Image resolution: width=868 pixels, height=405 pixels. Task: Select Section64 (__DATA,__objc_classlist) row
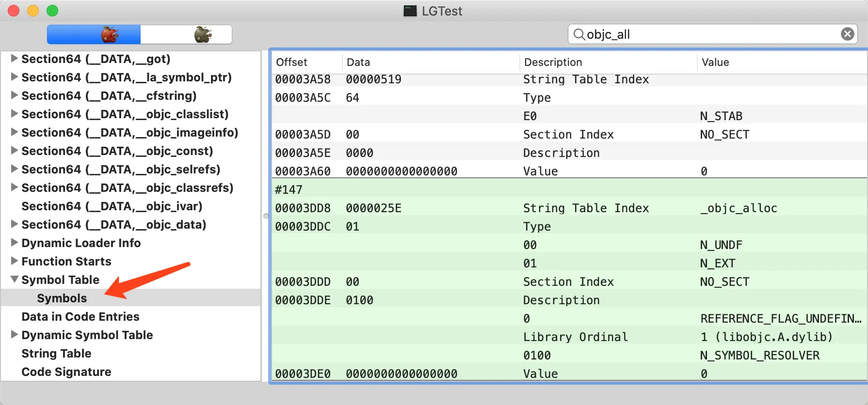[x=125, y=114]
